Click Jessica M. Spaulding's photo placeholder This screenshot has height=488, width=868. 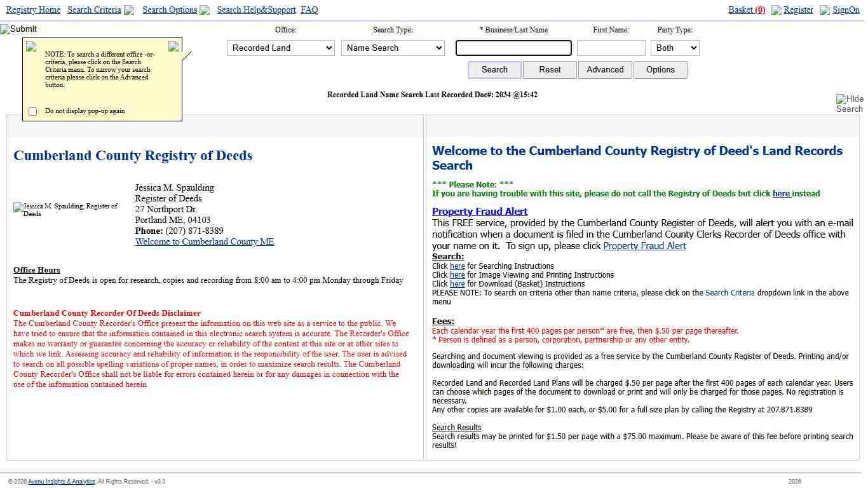coord(66,210)
